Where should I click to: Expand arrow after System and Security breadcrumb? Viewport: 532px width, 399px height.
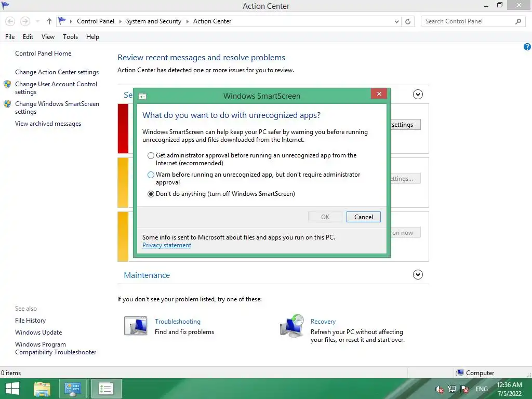point(187,21)
